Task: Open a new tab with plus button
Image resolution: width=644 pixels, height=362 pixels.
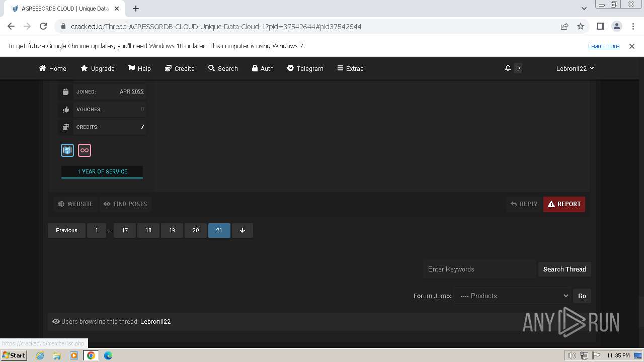Action: 136,9
